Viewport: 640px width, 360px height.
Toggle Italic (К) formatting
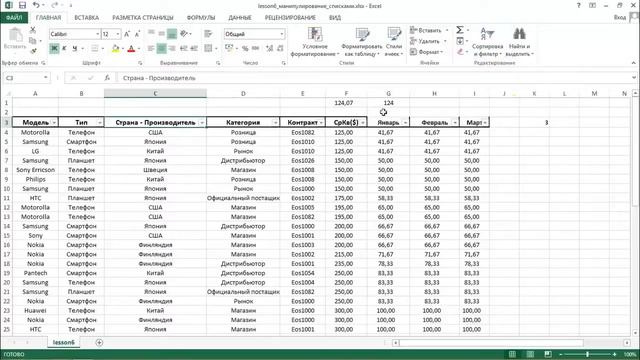point(64,49)
